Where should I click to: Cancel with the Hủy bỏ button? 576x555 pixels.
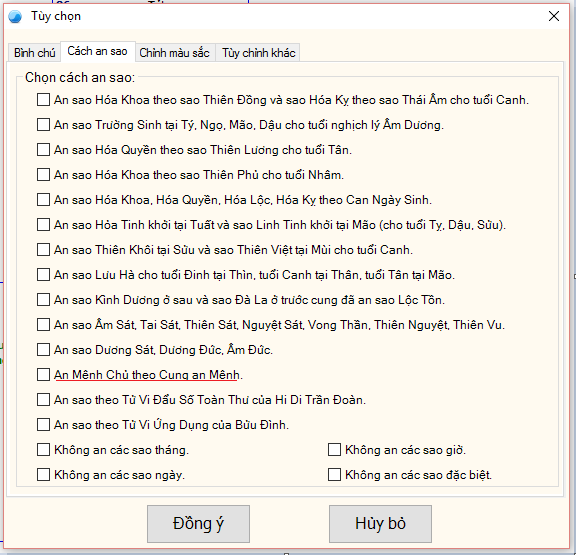380,524
